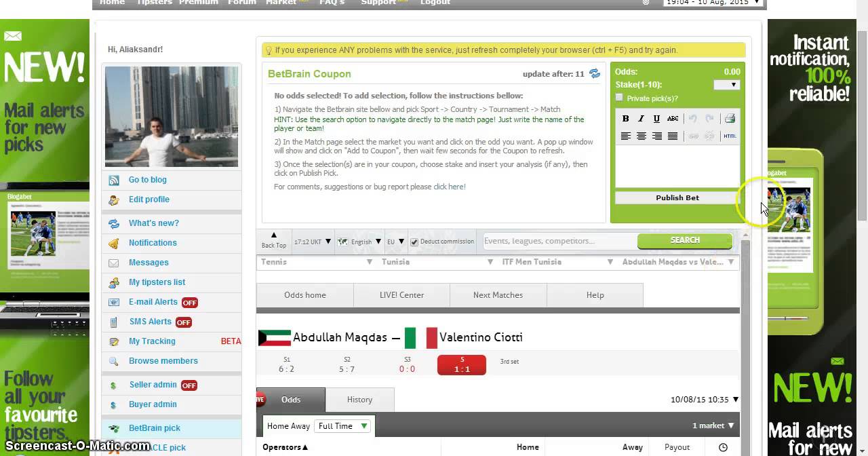The height and width of the screenshot is (456, 868).
Task: Click the undo arrow in the editor
Action: (x=692, y=119)
